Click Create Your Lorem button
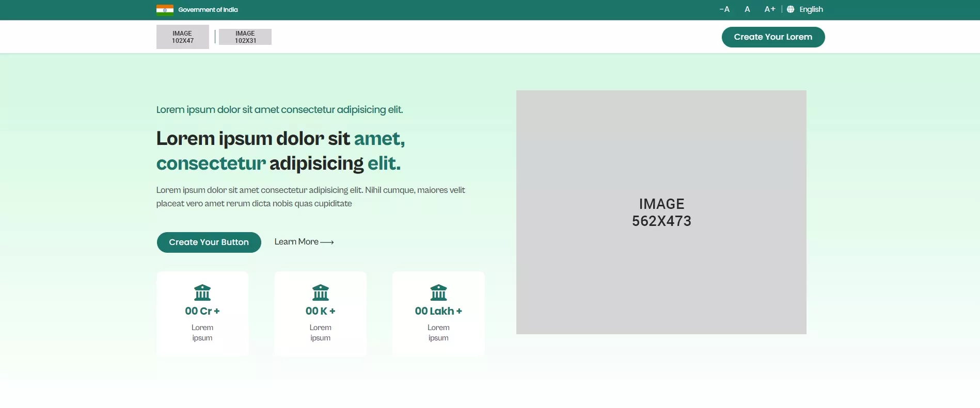This screenshot has width=980, height=408. tap(773, 37)
